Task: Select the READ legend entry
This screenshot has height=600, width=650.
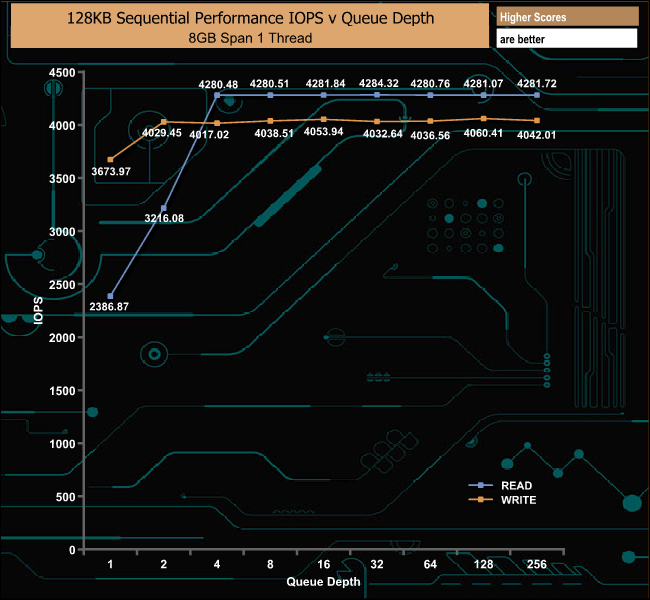Action: coord(500,485)
